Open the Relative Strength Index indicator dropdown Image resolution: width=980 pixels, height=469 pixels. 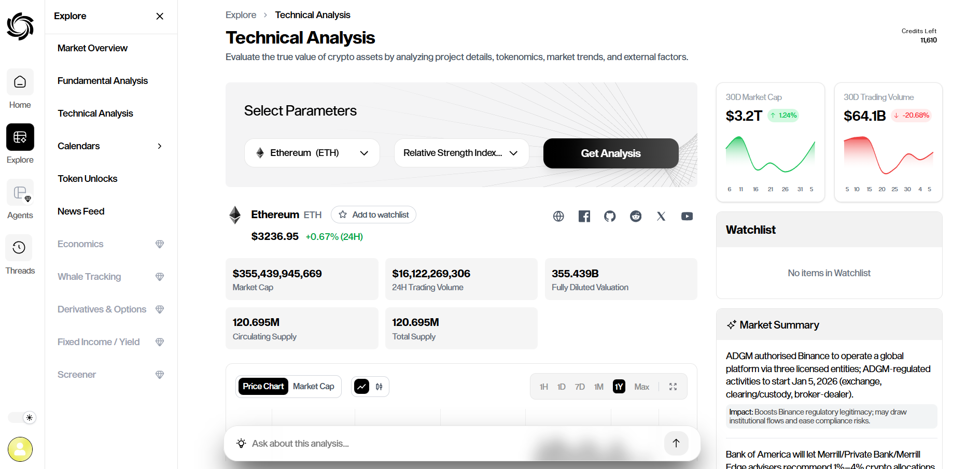[461, 152]
